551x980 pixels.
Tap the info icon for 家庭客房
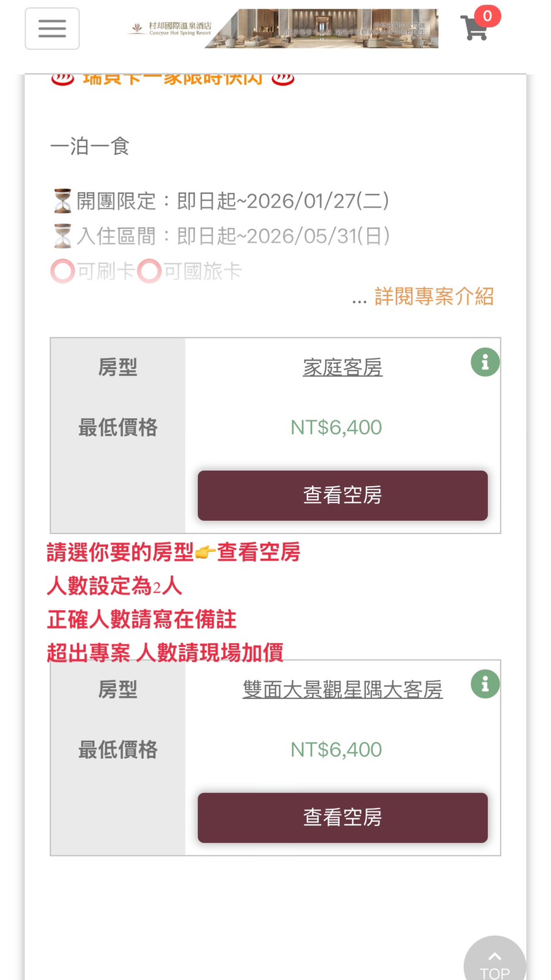tap(485, 362)
